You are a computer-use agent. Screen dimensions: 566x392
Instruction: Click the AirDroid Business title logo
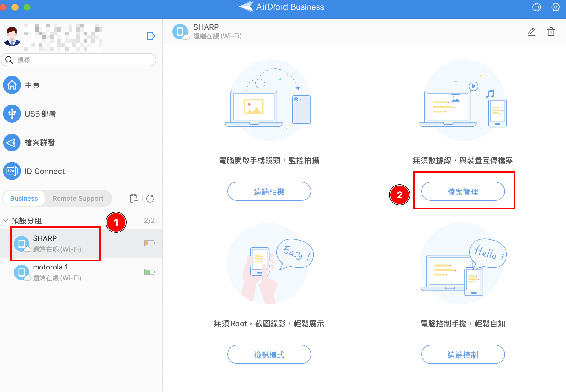pyautogui.click(x=282, y=7)
